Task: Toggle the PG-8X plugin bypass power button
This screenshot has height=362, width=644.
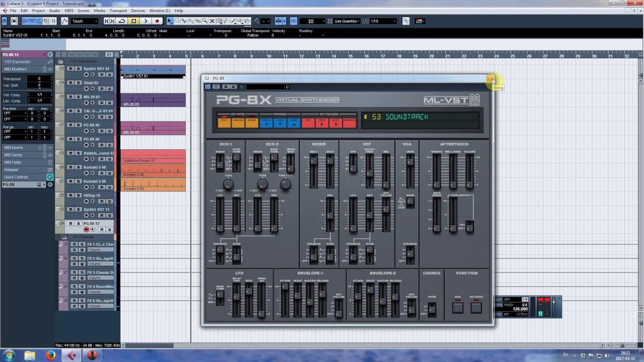Action: 208,87
